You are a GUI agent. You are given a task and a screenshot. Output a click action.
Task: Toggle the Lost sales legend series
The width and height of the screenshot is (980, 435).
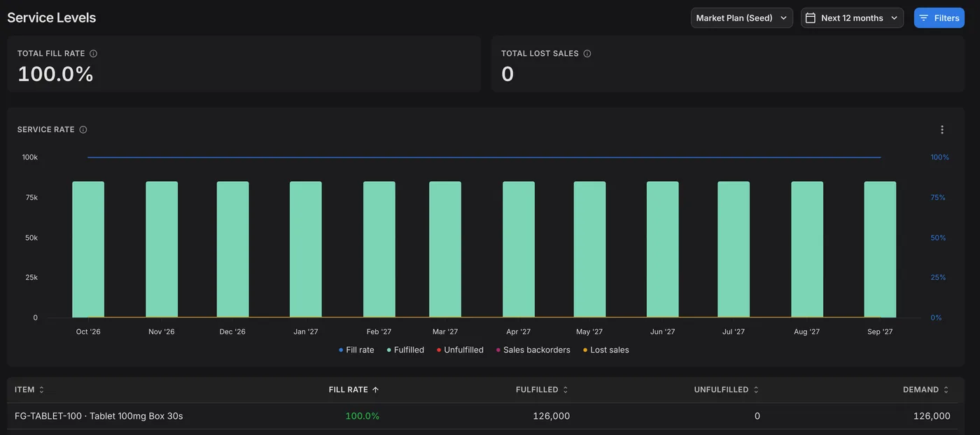pyautogui.click(x=605, y=350)
